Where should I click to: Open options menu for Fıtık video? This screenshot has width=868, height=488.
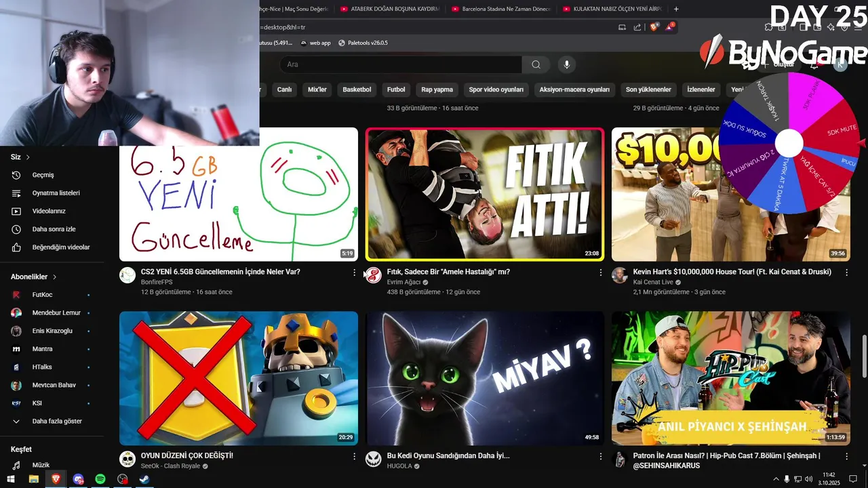600,272
